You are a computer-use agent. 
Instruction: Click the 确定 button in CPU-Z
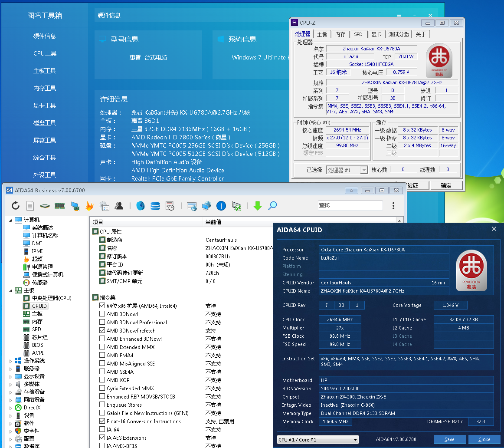pos(446,185)
